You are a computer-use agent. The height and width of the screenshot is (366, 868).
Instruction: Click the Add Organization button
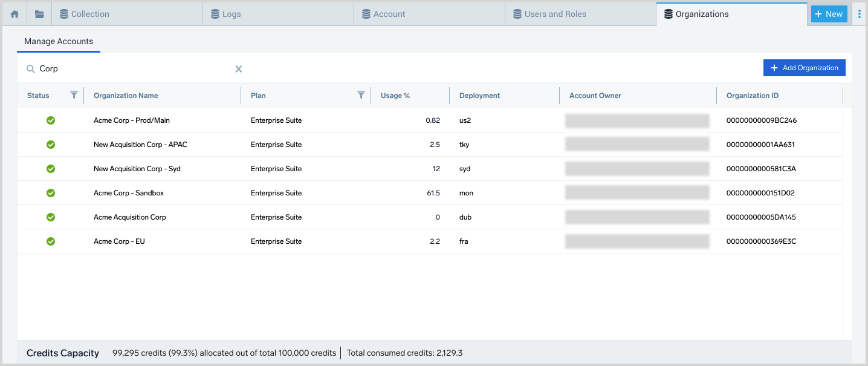pyautogui.click(x=804, y=68)
